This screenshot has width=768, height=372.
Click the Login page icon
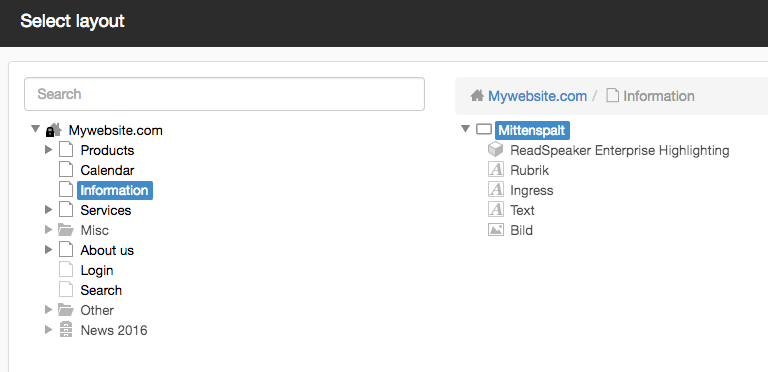click(x=66, y=270)
